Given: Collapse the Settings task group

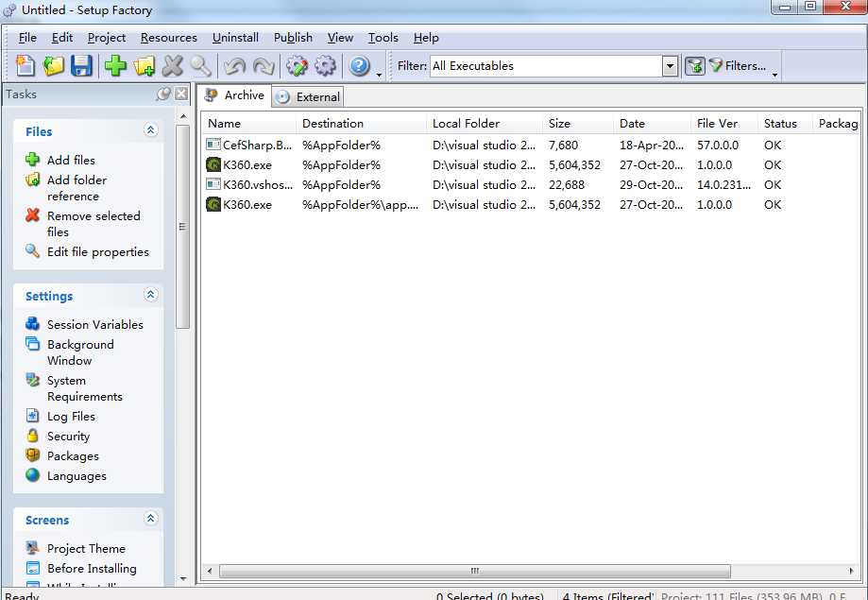Looking at the screenshot, I should pos(150,295).
